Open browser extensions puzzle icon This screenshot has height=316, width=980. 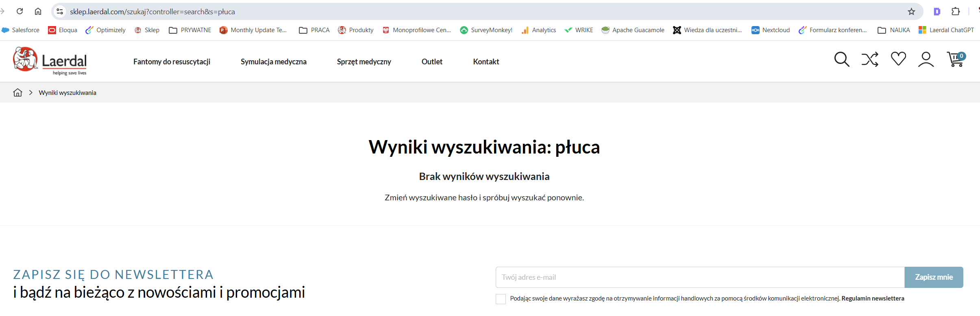[x=956, y=11]
